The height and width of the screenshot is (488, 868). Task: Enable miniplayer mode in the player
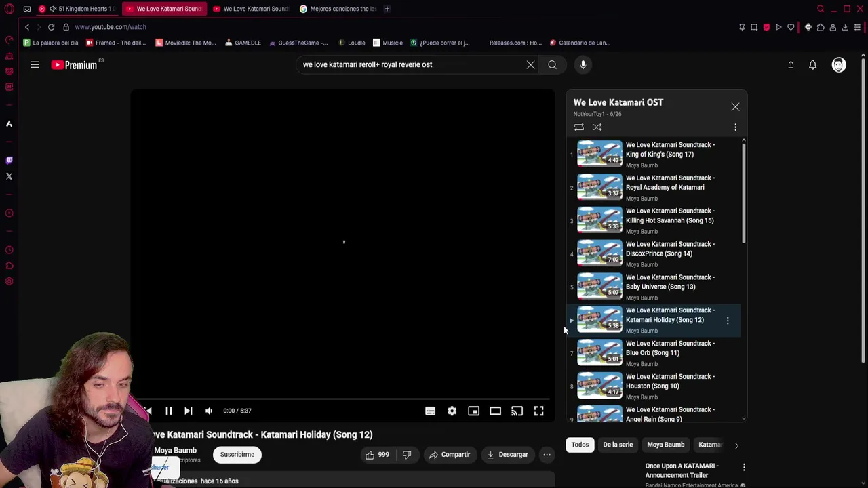[x=473, y=411]
